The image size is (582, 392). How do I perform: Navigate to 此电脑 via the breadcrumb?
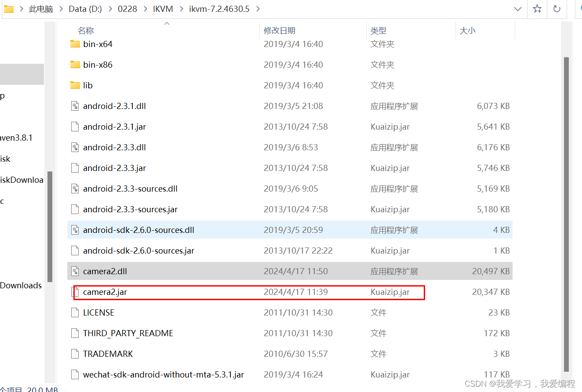coord(41,8)
